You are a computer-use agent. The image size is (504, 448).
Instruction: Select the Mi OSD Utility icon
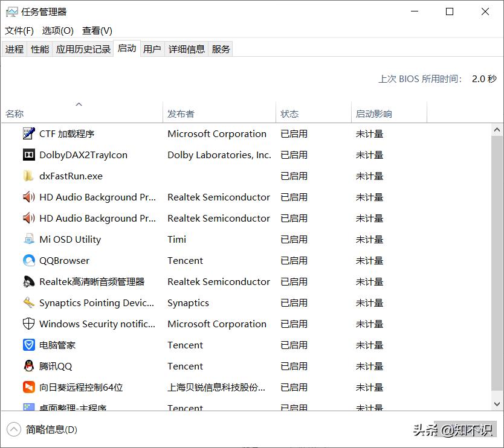tap(28, 239)
